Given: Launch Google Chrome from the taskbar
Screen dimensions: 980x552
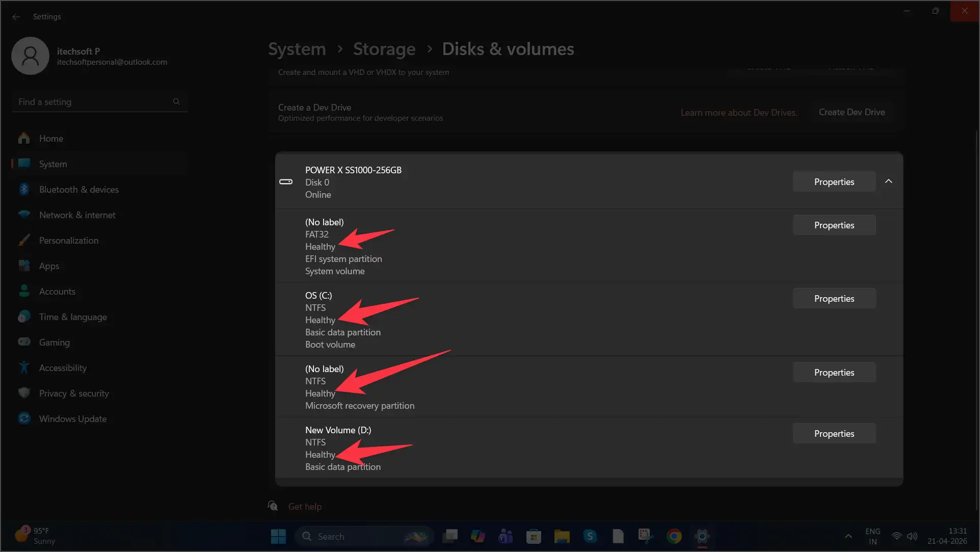Looking at the screenshot, I should (x=674, y=536).
